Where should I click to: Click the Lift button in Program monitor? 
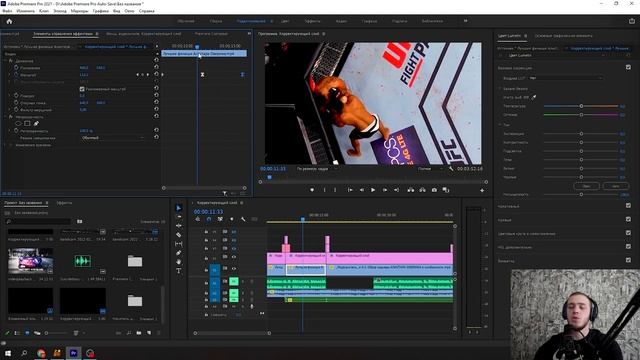[411, 190]
